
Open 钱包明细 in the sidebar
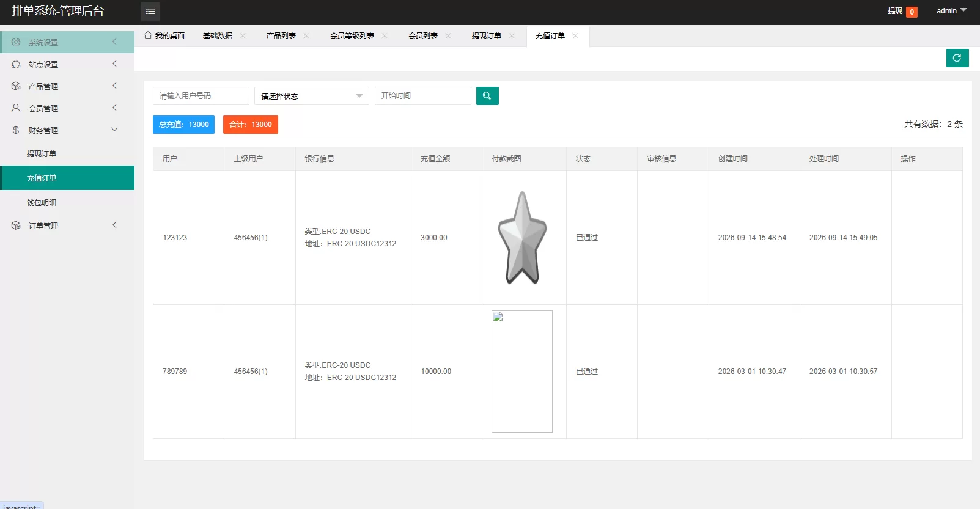[x=67, y=202]
